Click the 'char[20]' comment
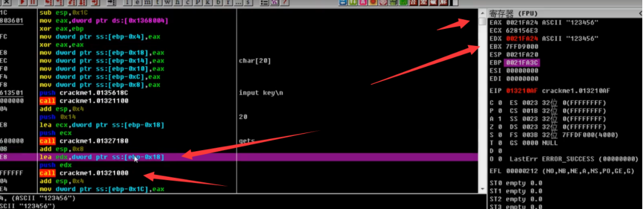 (x=255, y=61)
